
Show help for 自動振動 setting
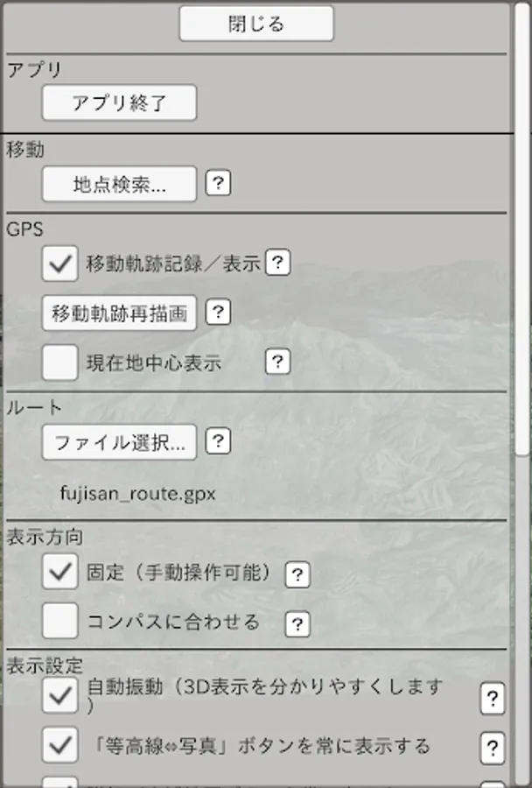point(493,698)
